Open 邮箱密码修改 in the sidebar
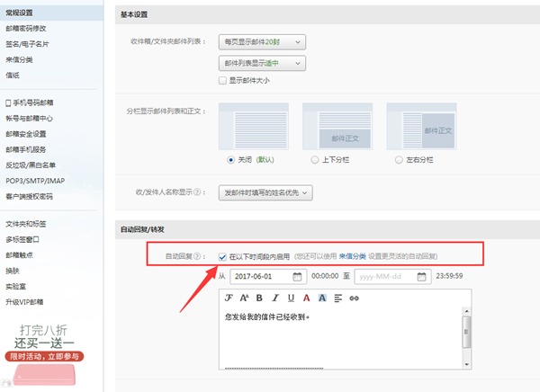Image resolution: width=540 pixels, height=392 pixels. point(26,29)
